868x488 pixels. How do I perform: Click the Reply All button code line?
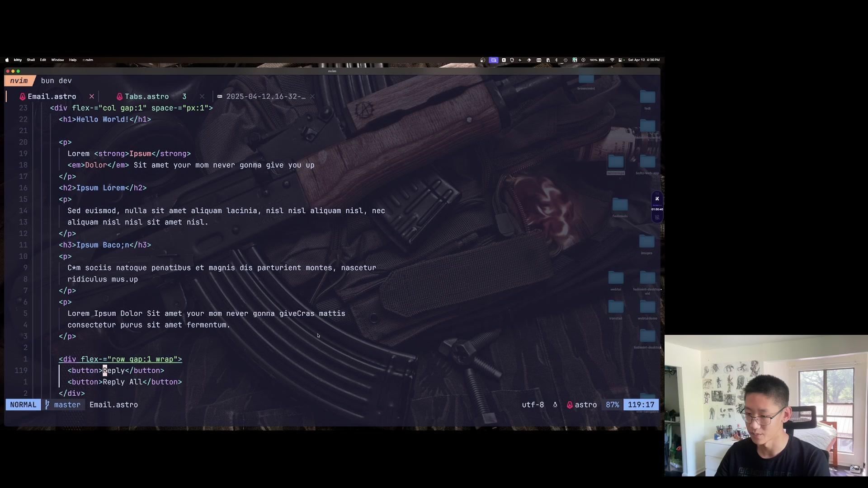[125, 382]
